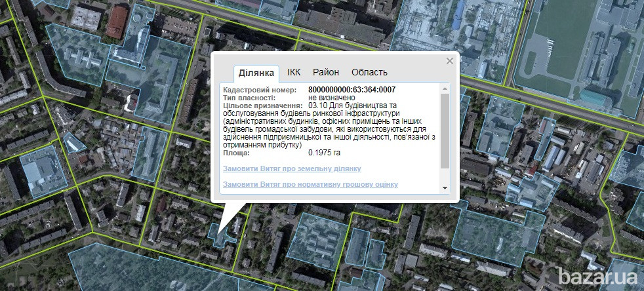The width and height of the screenshot is (644, 291).
Task: Switch to the ІКК tab
Action: pos(294,73)
